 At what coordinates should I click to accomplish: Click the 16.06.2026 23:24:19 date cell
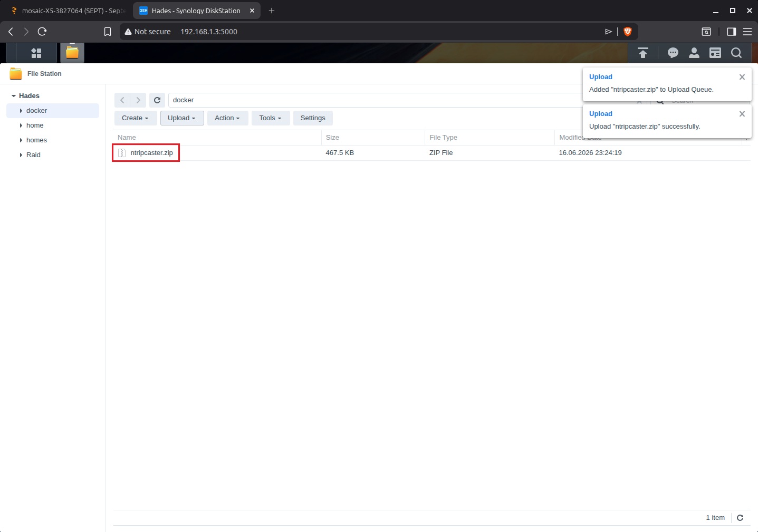point(590,153)
